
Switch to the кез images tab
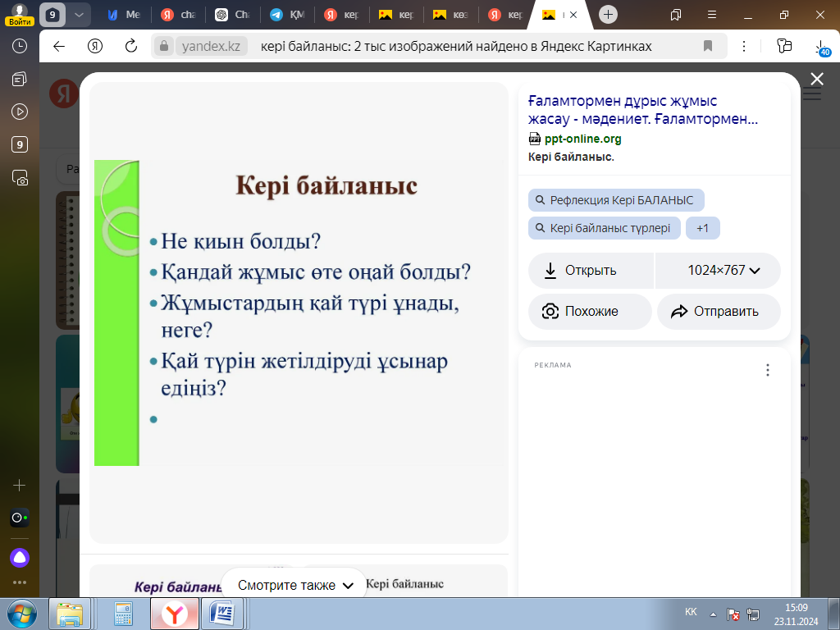coord(450,15)
